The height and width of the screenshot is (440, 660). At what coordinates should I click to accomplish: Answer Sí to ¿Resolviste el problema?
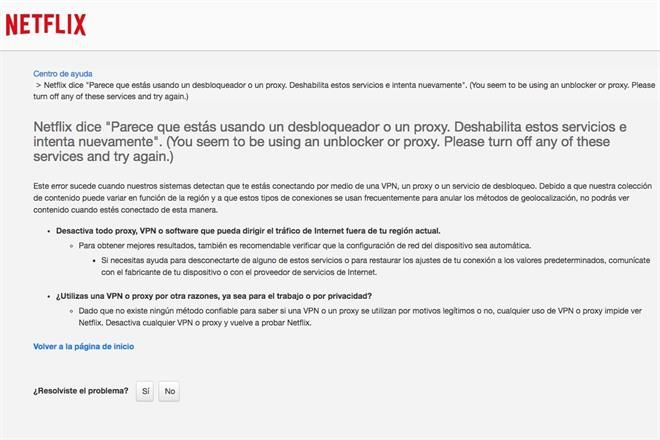145,391
